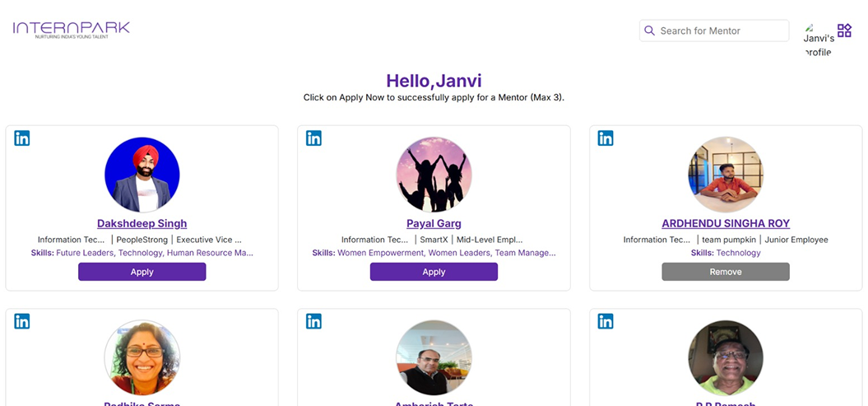
Task: Open Payal Garg's LinkedIn icon
Action: pos(313,138)
